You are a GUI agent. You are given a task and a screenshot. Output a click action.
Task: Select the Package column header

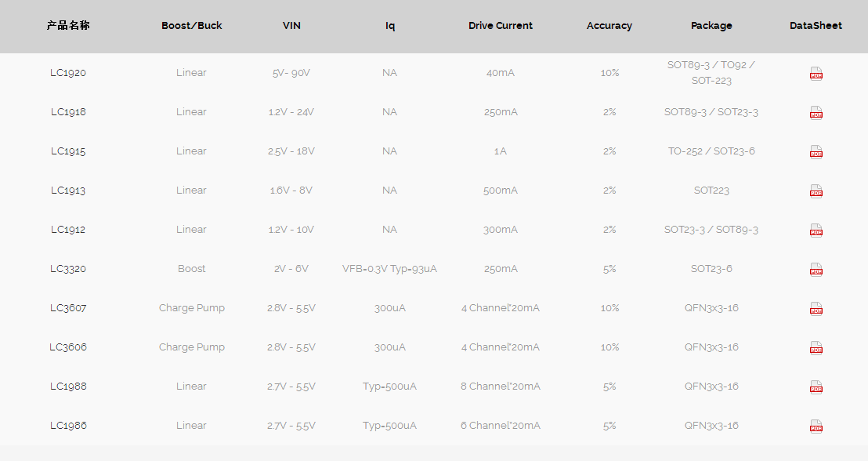711,26
